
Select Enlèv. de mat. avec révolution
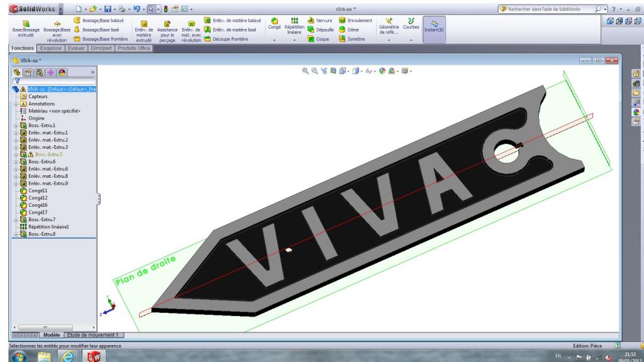pos(191,31)
